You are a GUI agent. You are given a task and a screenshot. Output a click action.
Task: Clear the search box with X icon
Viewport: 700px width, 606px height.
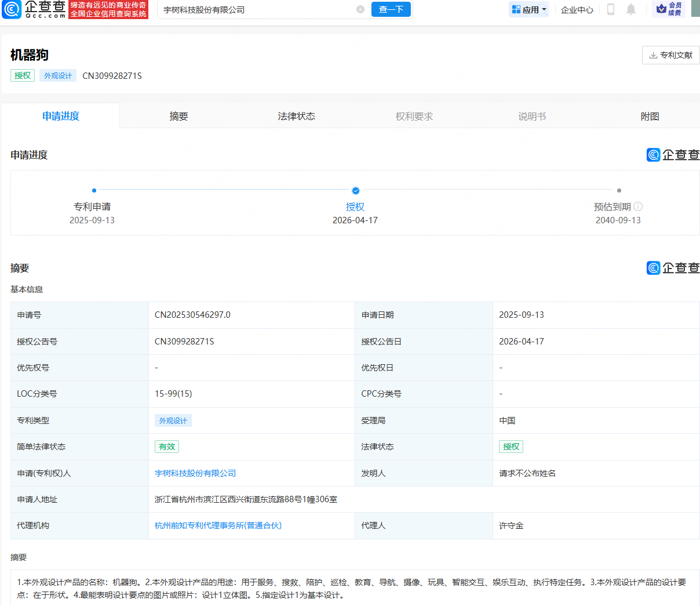tap(360, 9)
